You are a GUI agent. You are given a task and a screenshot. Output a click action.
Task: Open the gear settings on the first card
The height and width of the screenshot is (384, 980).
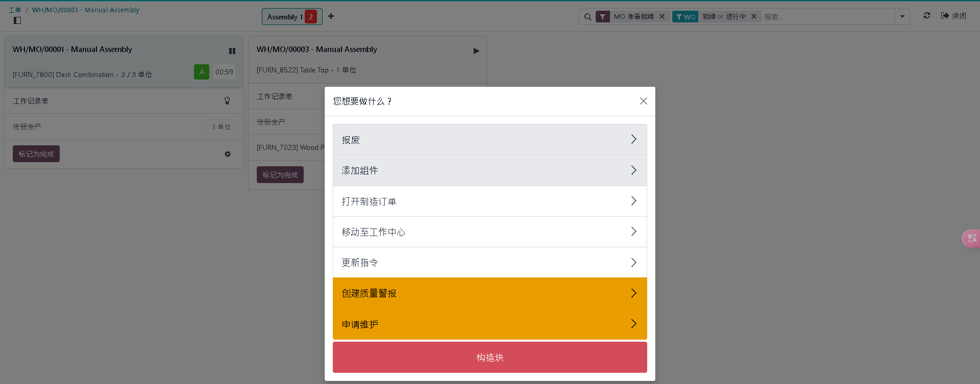[x=228, y=154]
